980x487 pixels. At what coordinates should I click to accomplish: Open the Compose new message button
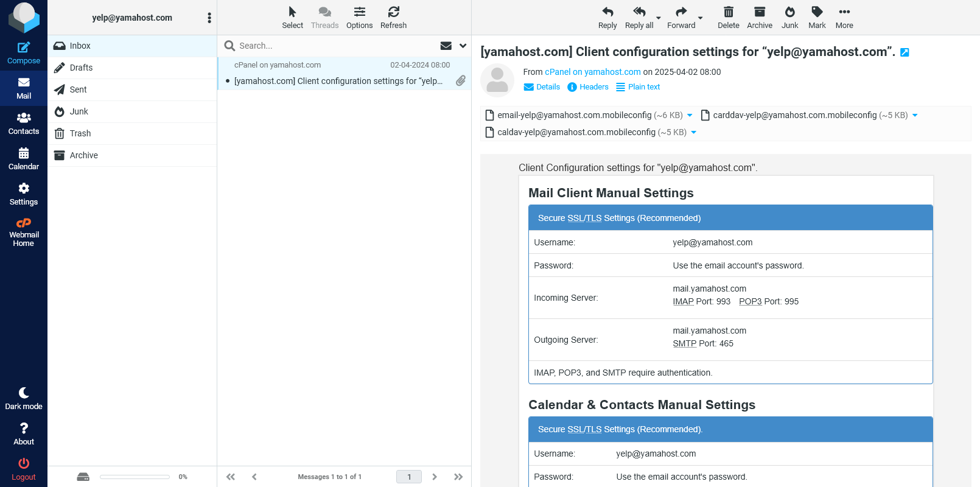click(x=24, y=53)
